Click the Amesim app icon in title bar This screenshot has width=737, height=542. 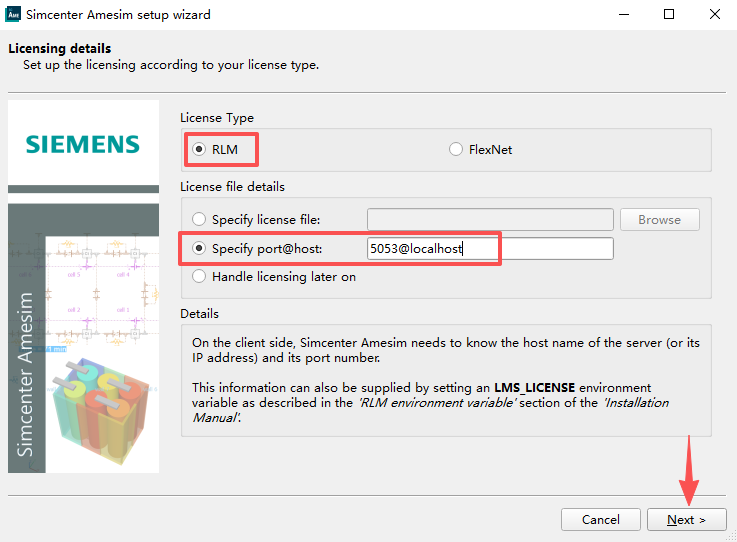pos(13,14)
